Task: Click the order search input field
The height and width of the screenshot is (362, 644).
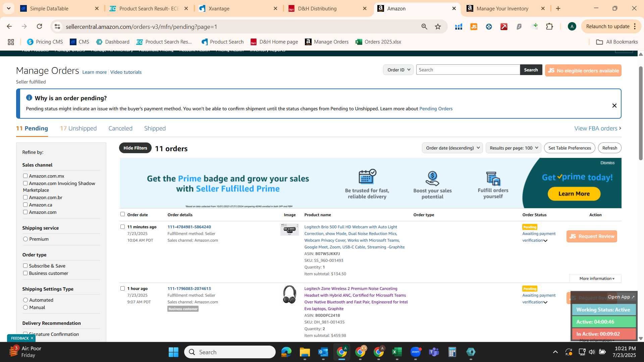Action: 468,70
